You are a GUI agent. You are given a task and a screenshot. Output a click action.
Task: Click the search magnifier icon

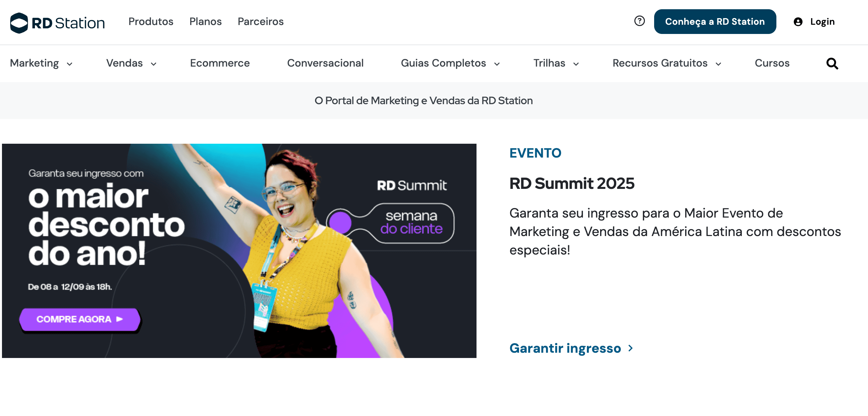point(832,63)
